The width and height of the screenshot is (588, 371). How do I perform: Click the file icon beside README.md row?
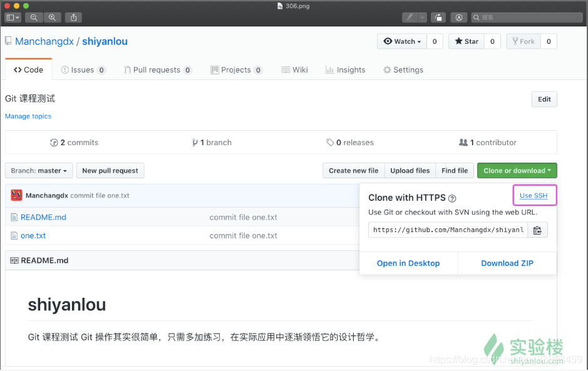(14, 217)
